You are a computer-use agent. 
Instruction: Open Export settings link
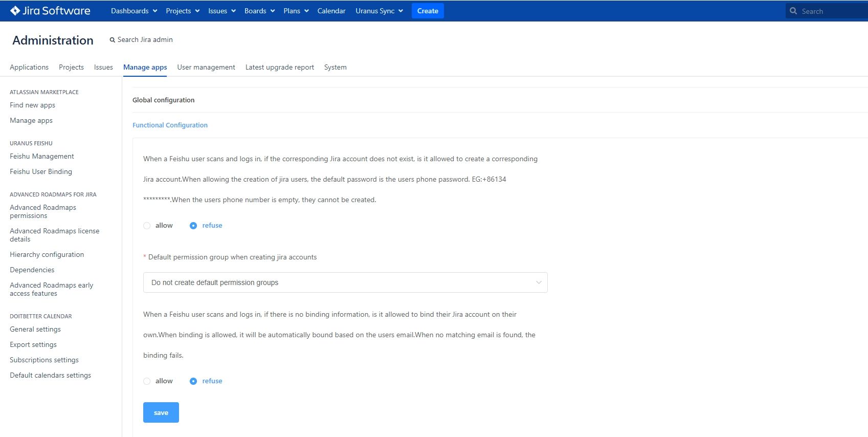[x=33, y=344]
